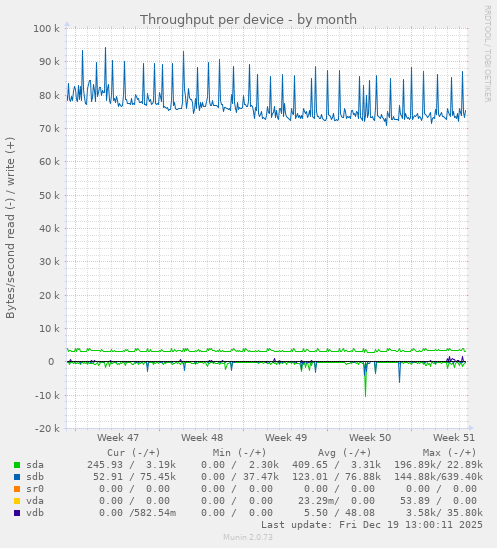The image size is (497, 548).
Task: Click the yellow vda legend color swatch
Action: [17, 501]
